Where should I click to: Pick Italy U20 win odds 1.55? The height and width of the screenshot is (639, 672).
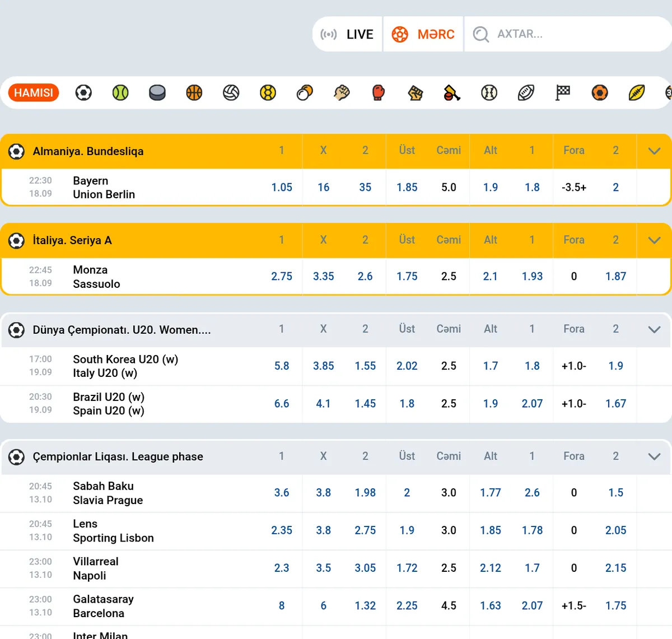[x=365, y=366]
